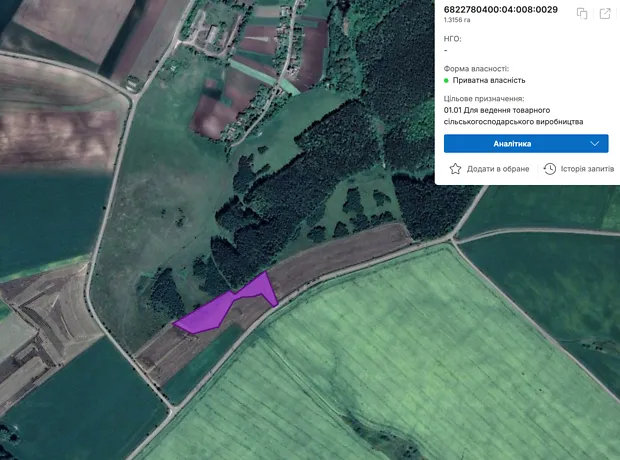Image resolution: width=620 pixels, height=460 pixels.
Task: Click the 1.3156 га area value
Action: pos(459,22)
